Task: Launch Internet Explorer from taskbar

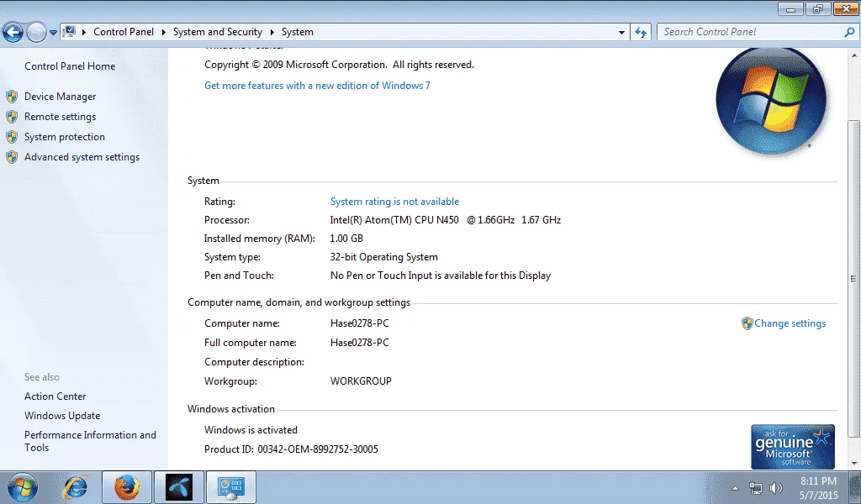Action: (75, 487)
